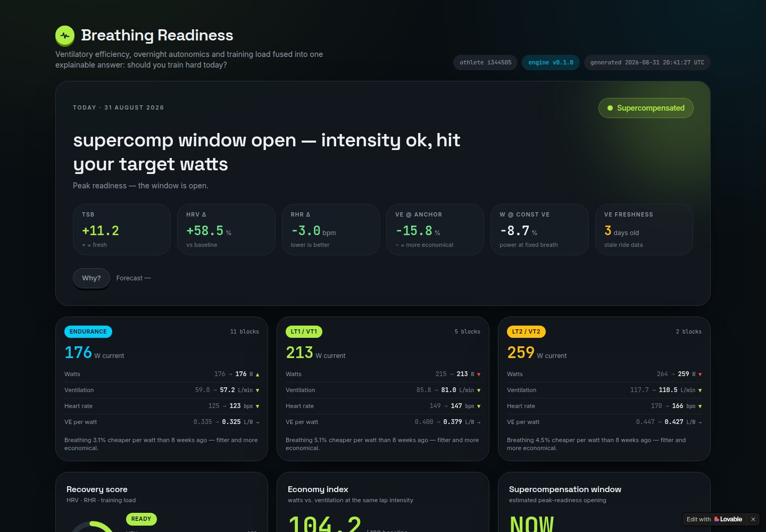
Task: Click the 213 W current value
Action: click(x=315, y=353)
